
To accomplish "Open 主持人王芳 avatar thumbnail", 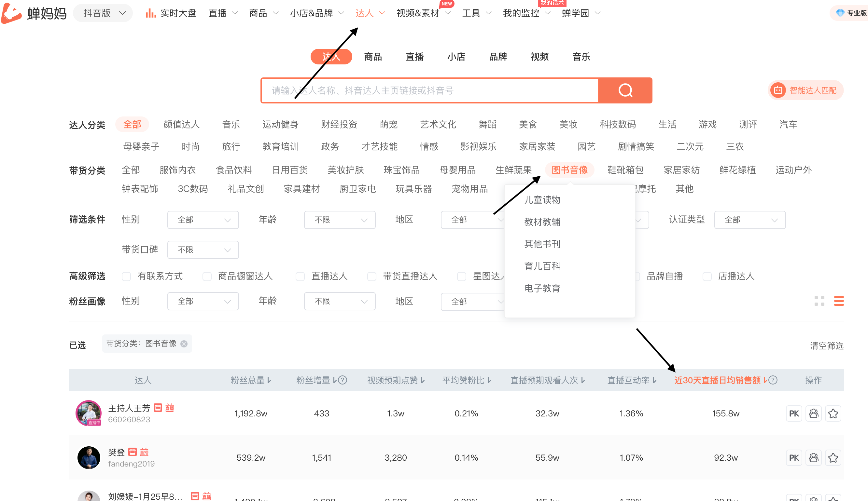I will pos(89,413).
